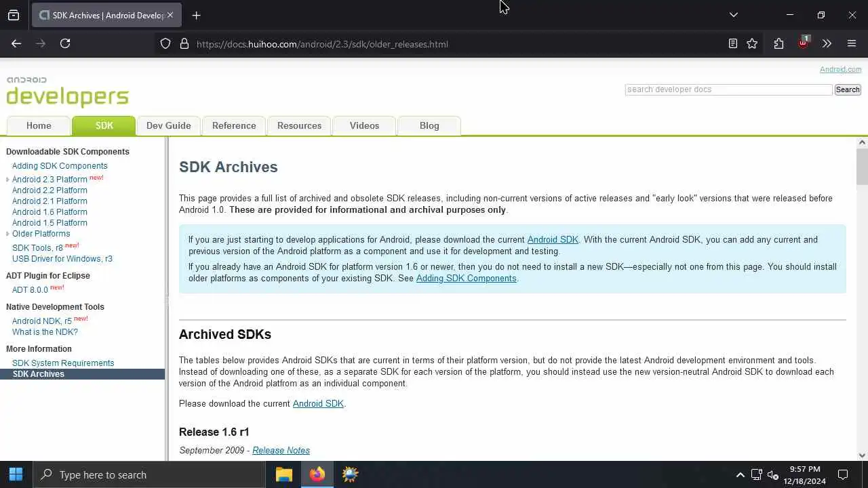Open Windows Start menu
Screen dimensions: 868x488
pyautogui.click(x=16, y=474)
